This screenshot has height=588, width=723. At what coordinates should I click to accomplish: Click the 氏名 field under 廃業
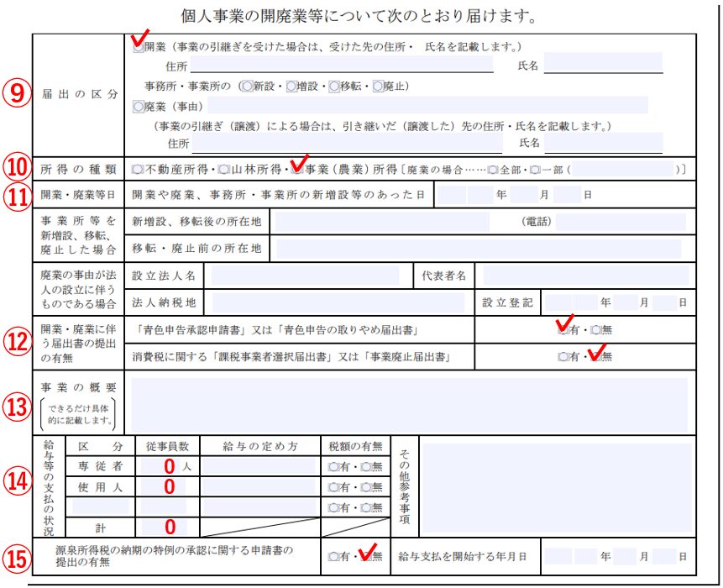(604, 143)
